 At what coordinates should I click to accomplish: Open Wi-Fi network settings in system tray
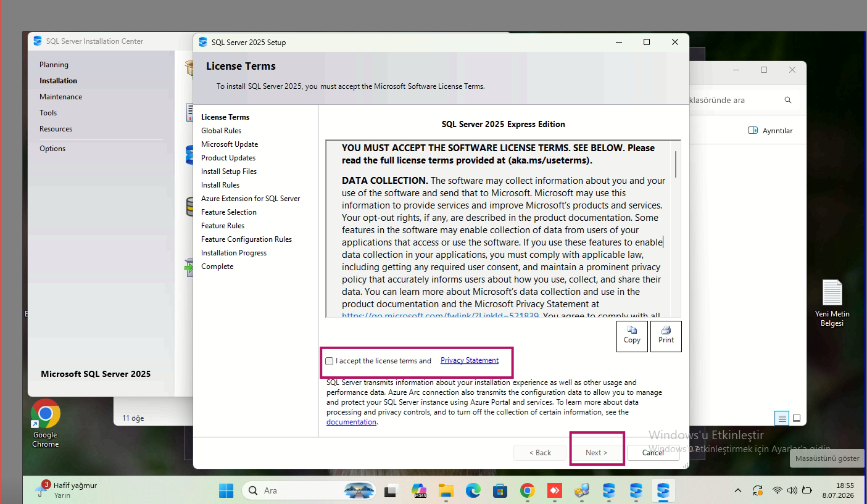(778, 491)
